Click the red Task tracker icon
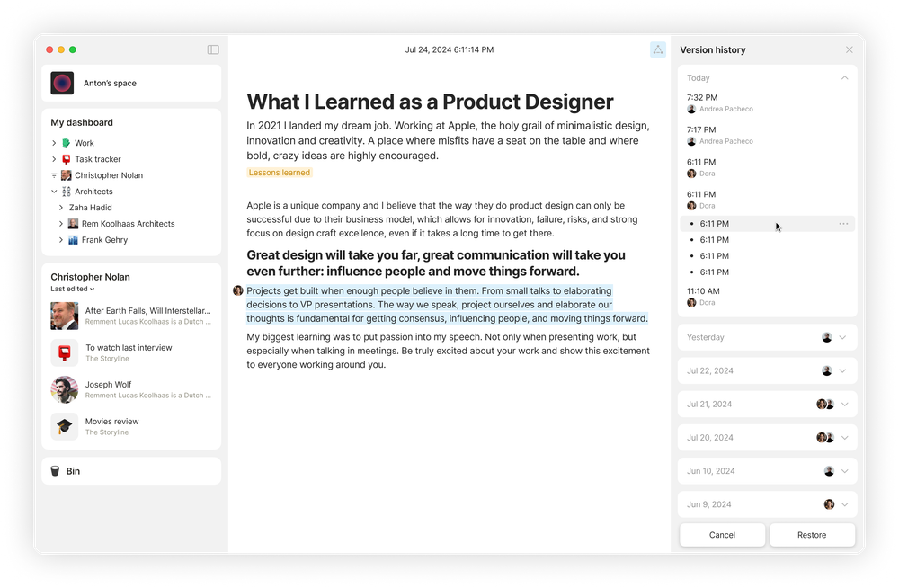Viewport: 899px width, 588px height. tap(67, 159)
